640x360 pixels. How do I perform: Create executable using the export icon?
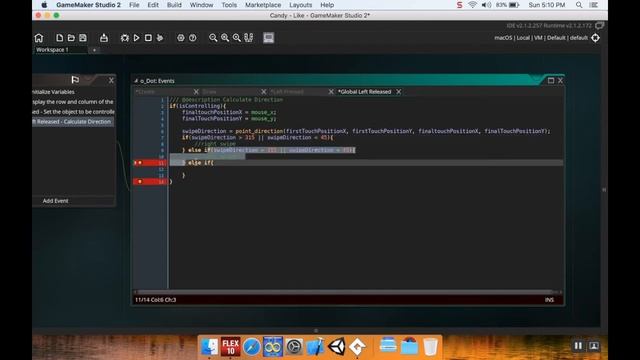tap(104, 38)
